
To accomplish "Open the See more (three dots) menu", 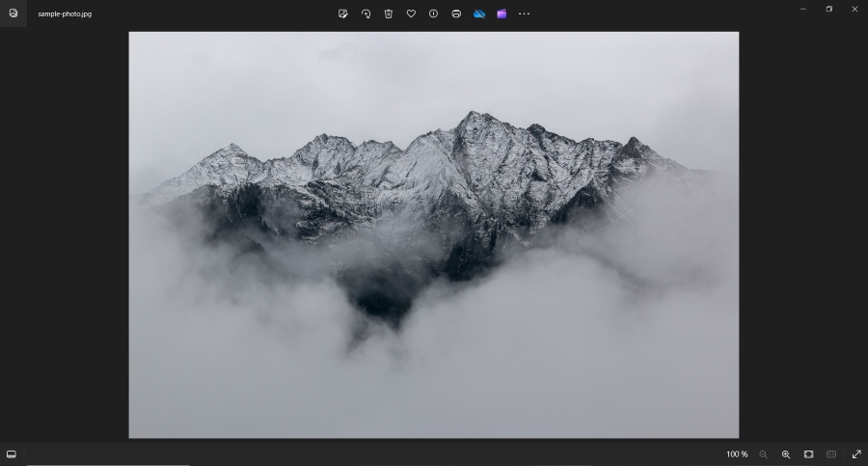I will (525, 14).
